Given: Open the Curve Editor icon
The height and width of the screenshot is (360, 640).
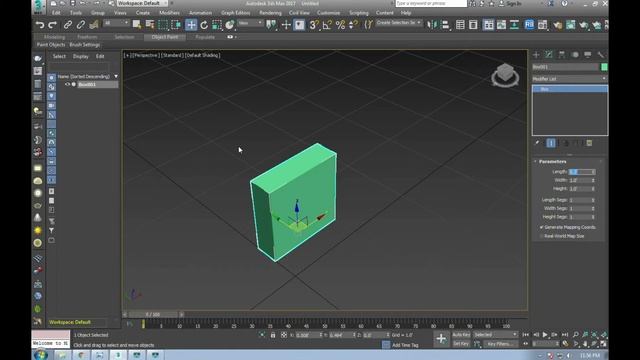Looking at the screenshot, I should coord(502,25).
